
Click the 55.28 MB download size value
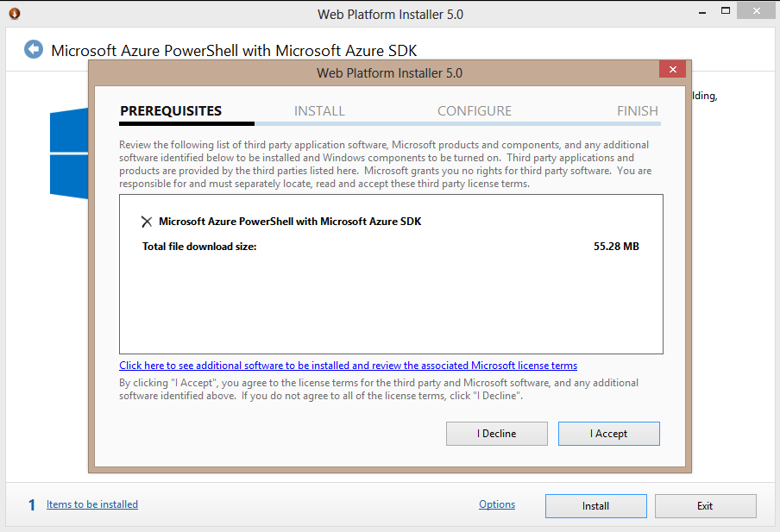(616, 247)
